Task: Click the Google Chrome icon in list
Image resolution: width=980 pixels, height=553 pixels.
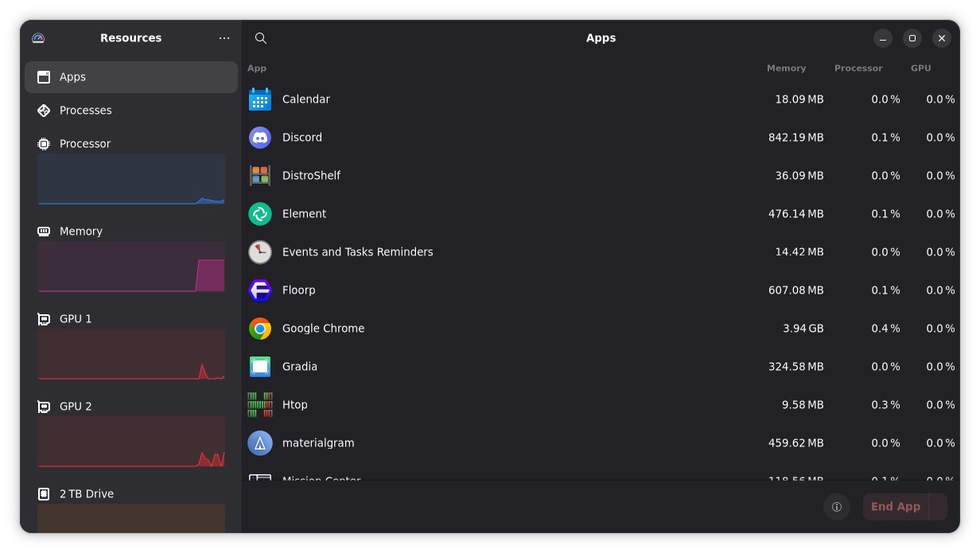Action: point(260,329)
